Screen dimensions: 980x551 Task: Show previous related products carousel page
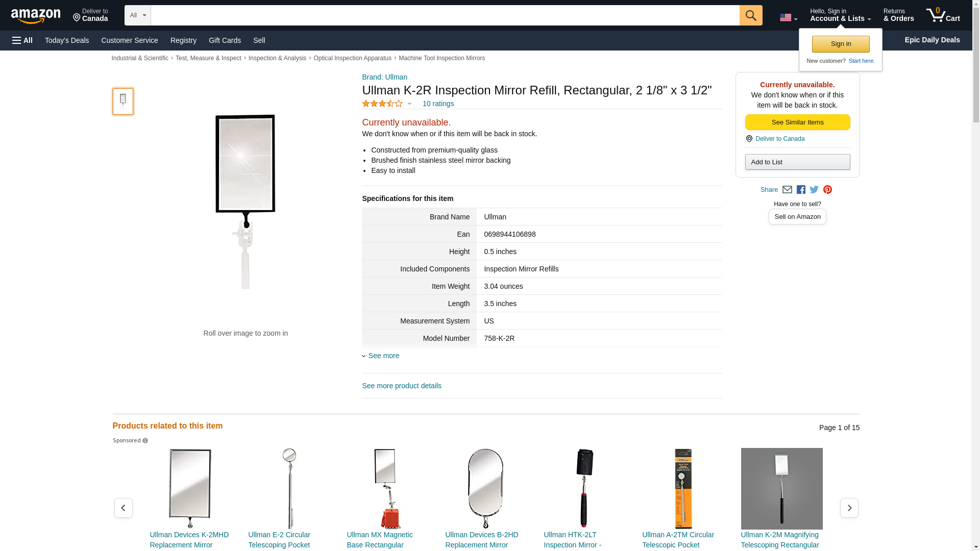(123, 508)
